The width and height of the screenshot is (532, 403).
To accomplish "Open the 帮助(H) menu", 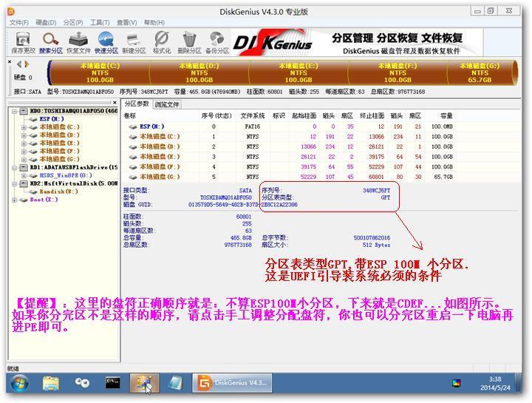I will pos(154,22).
